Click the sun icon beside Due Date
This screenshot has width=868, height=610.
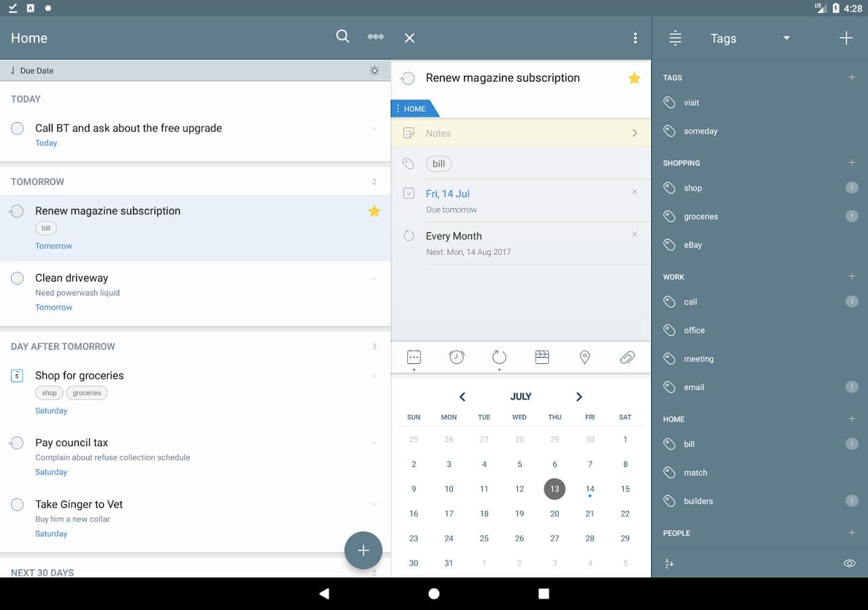374,70
